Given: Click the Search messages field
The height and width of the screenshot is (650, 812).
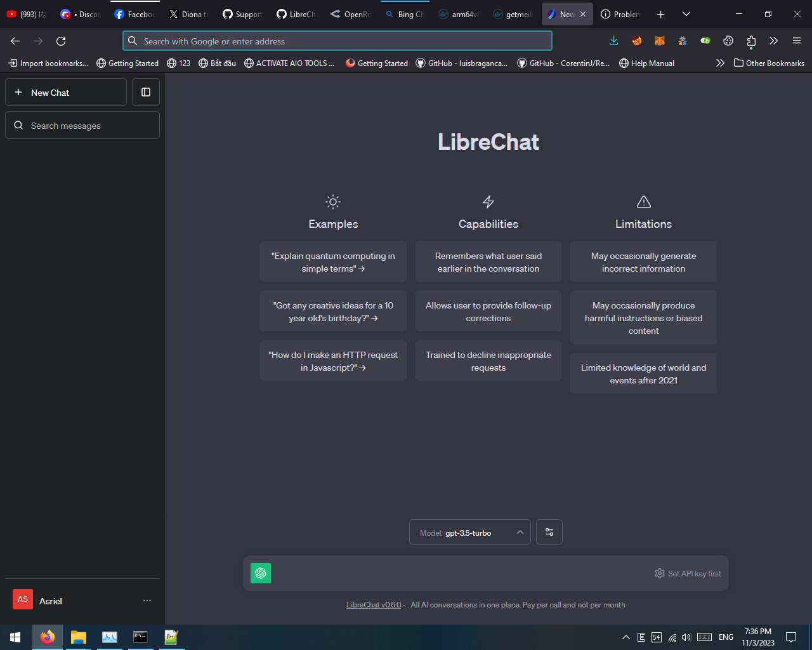Looking at the screenshot, I should [82, 125].
